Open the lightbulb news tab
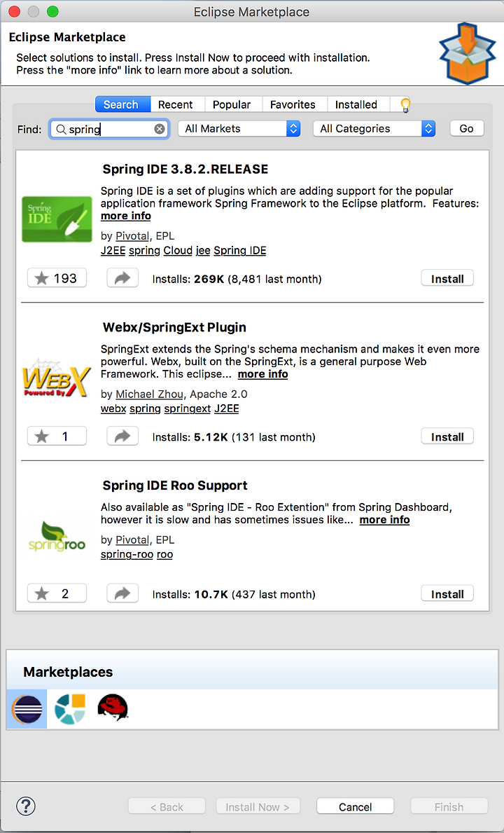 pos(405,104)
